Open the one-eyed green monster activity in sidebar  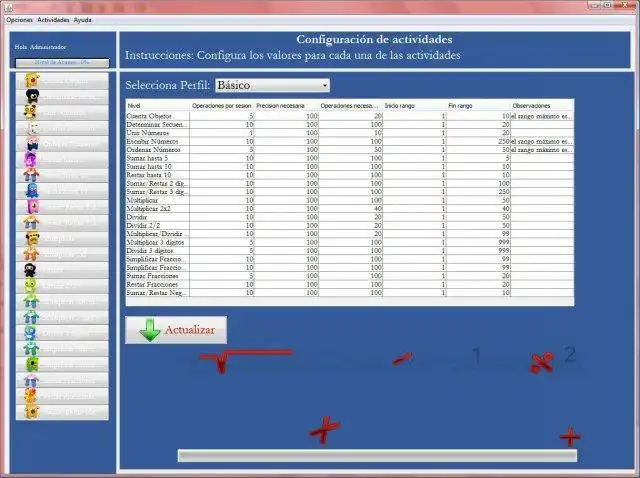(62, 364)
